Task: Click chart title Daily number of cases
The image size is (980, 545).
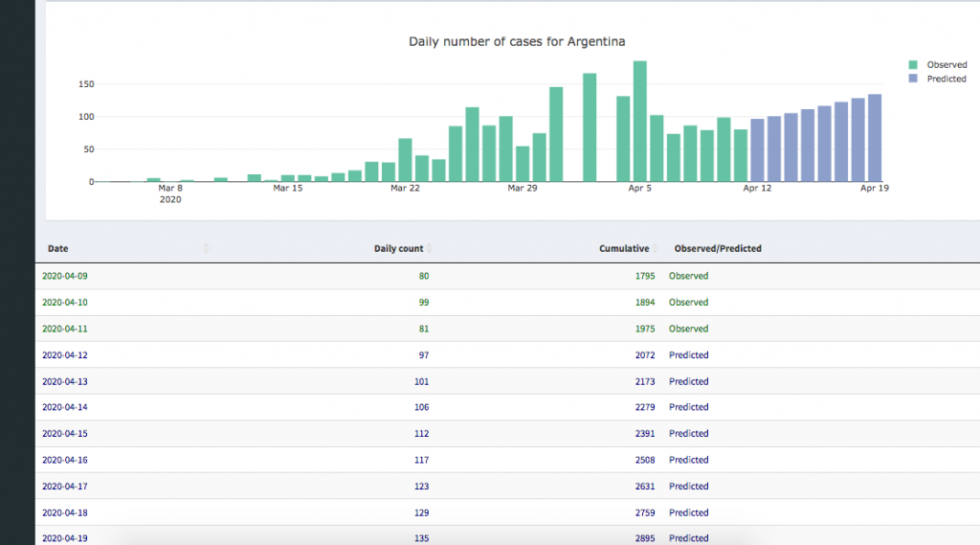Action: click(x=517, y=41)
